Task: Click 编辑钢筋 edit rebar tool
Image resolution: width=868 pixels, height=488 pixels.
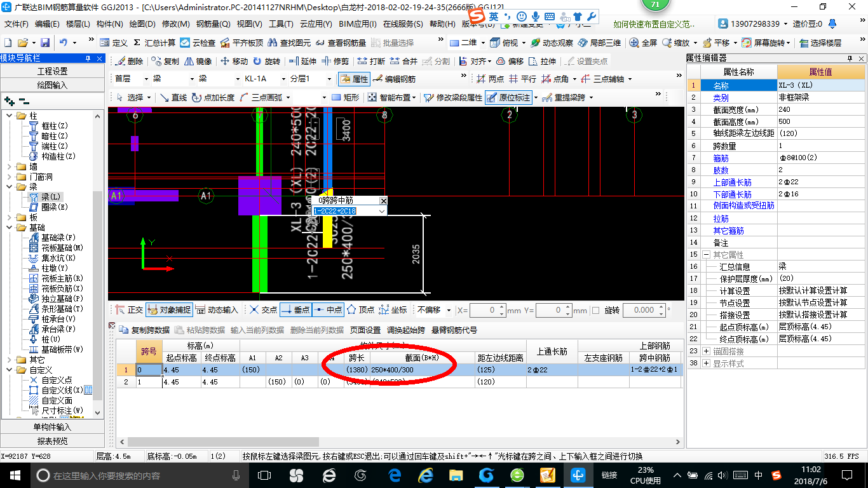Action: (x=395, y=79)
